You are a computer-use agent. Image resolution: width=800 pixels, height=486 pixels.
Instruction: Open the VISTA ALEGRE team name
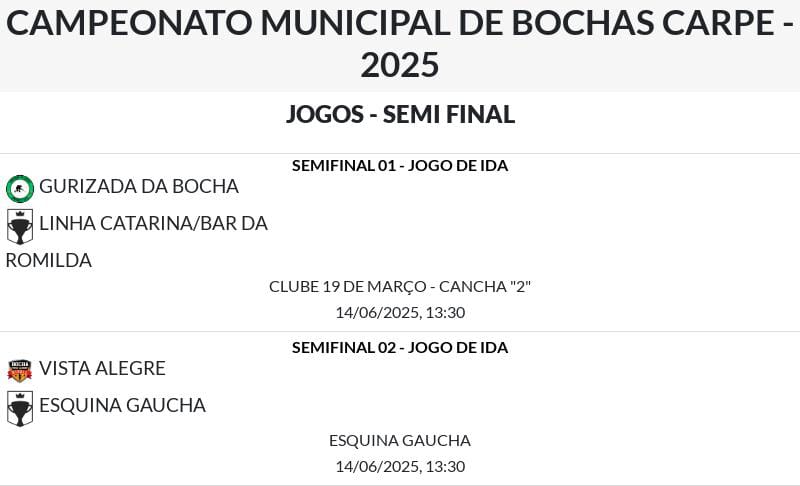(102, 368)
